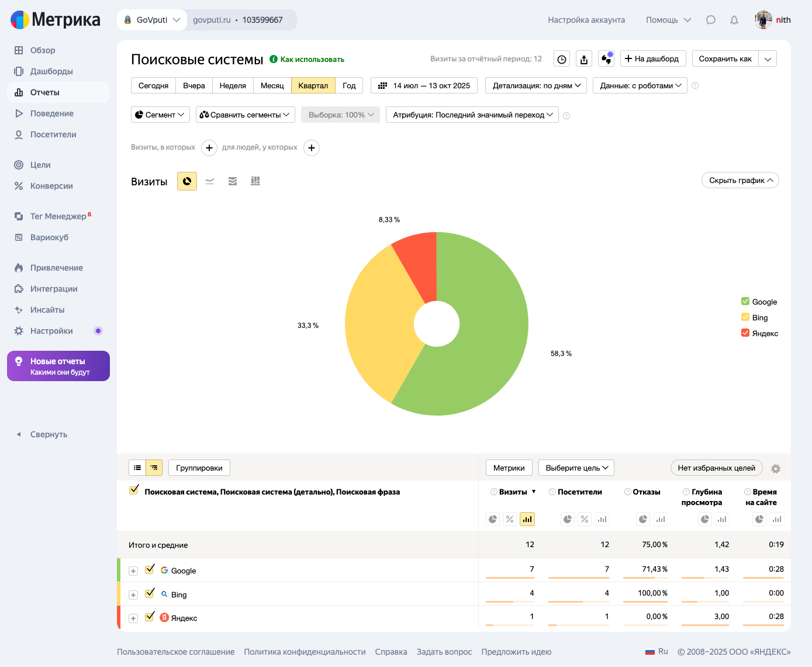This screenshot has height=667, width=812.
Task: Click the export report icon
Action: pyautogui.click(x=584, y=59)
